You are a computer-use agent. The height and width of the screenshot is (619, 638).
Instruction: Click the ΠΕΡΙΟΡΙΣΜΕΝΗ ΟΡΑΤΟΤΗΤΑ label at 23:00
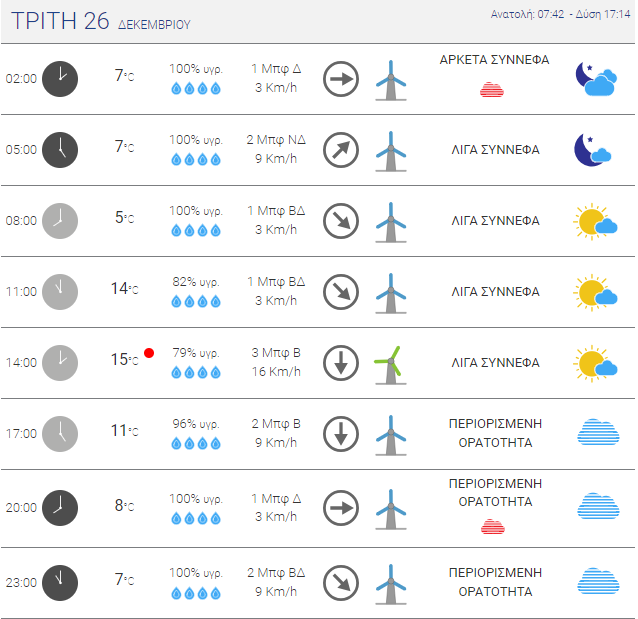pyautogui.click(x=494, y=582)
